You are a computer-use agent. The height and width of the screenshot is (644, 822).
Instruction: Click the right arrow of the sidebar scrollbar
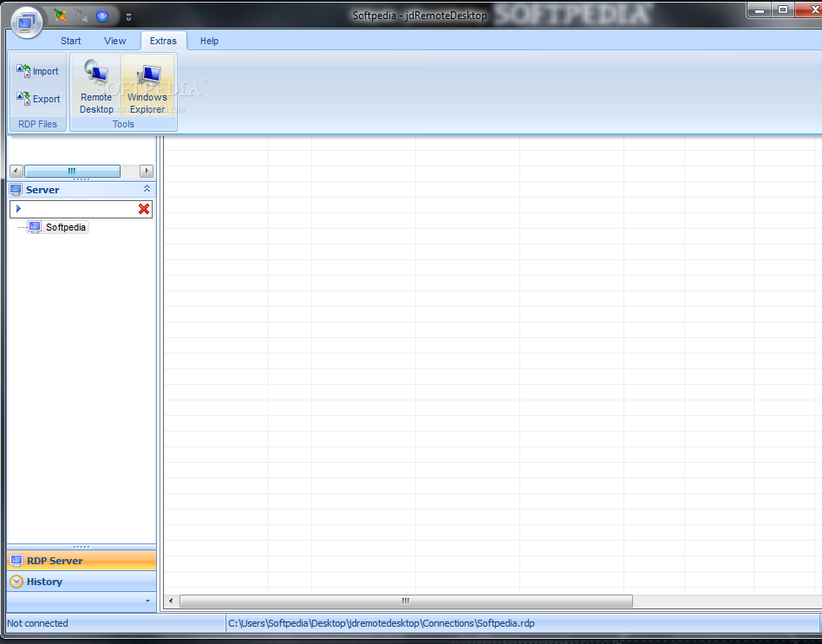(x=147, y=171)
